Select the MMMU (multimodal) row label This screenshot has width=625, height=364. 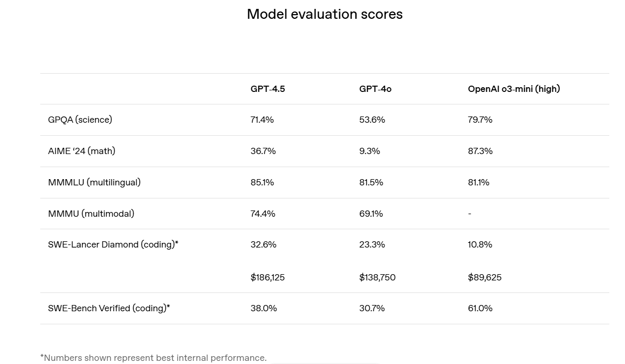click(91, 214)
